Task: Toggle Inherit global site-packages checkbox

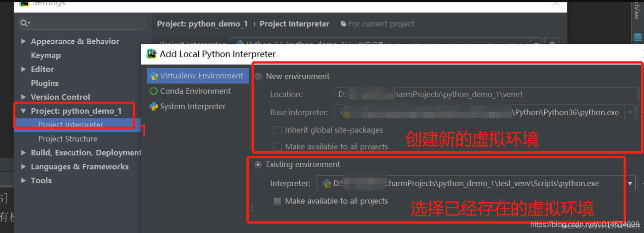Action: (x=278, y=130)
